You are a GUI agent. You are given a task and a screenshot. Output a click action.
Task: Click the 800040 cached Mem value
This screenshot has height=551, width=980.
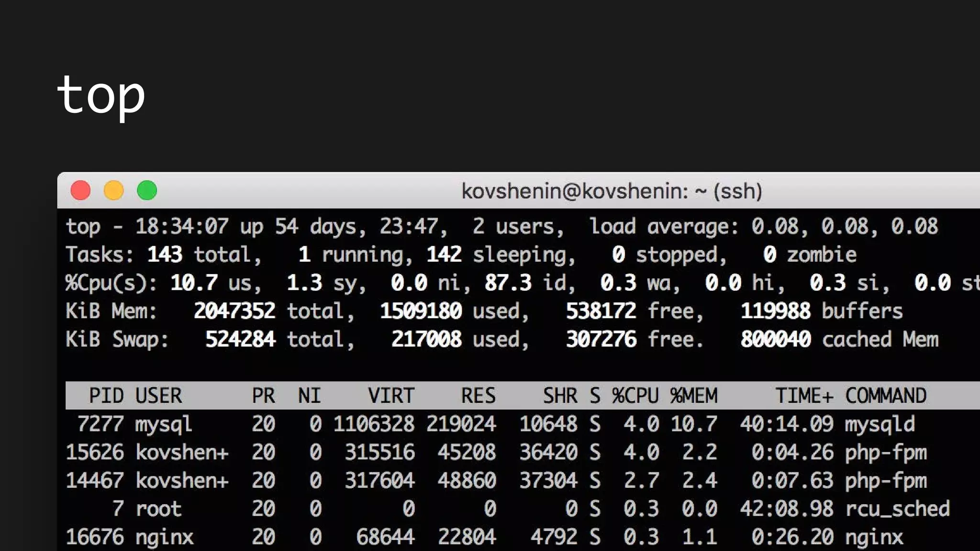click(776, 340)
